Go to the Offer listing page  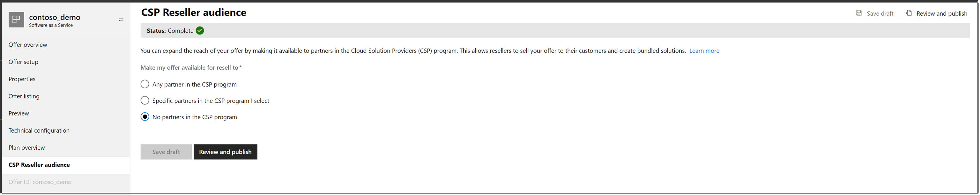24,96
